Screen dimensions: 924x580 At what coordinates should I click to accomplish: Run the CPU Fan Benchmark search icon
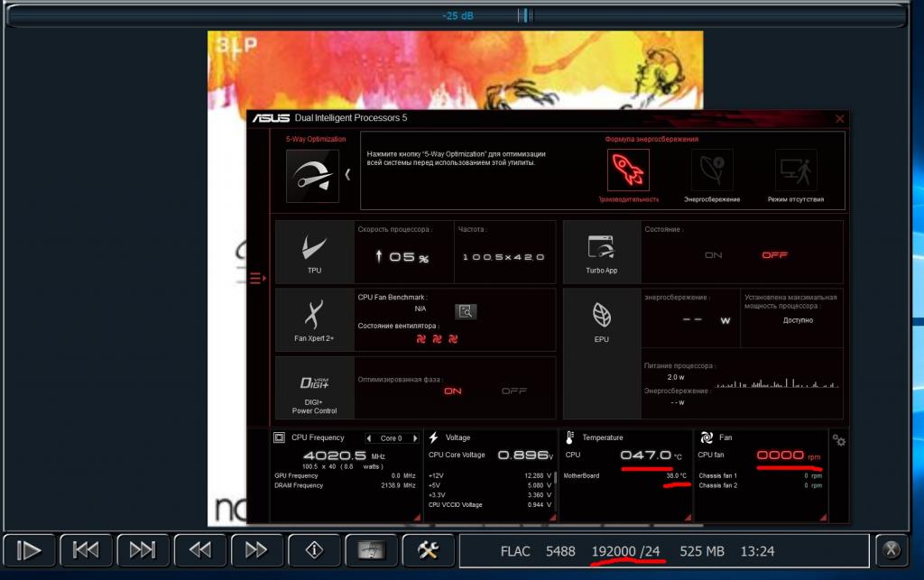466,311
